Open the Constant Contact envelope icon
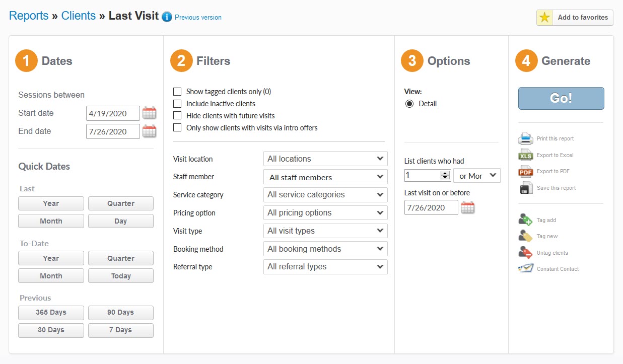Screen dimensions: 623x364 (526, 269)
